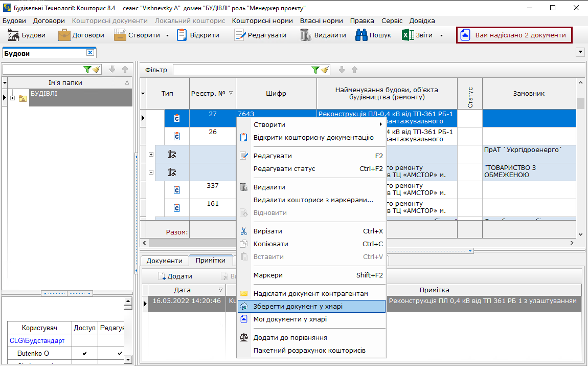588x366 pixels.
Task: Select Копіювати in context menu
Action: click(311, 244)
